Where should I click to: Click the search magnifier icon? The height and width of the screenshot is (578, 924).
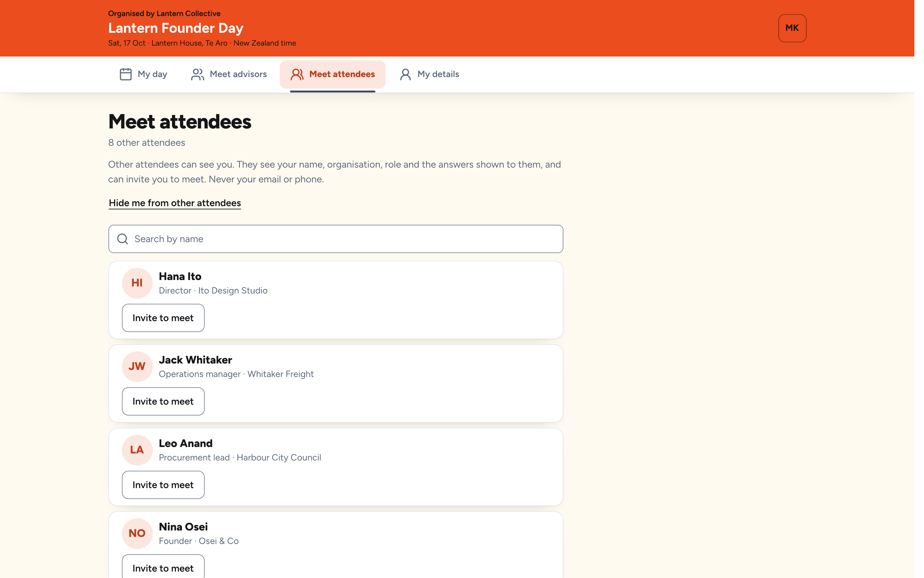point(123,239)
